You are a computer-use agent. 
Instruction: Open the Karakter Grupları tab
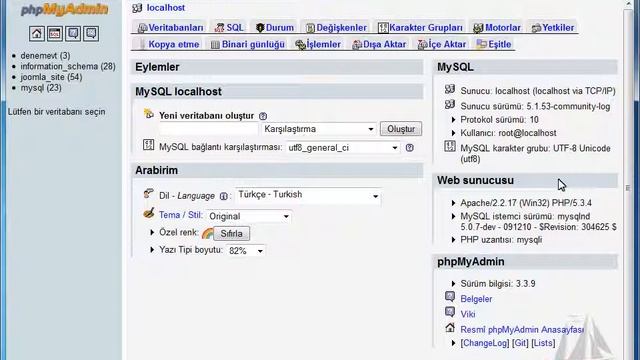coord(420,28)
